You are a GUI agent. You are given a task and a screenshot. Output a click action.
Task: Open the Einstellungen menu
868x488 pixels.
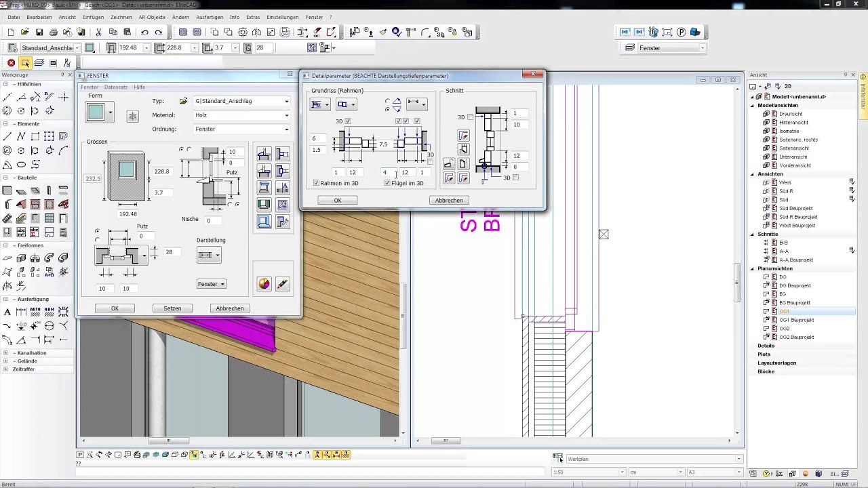(283, 17)
